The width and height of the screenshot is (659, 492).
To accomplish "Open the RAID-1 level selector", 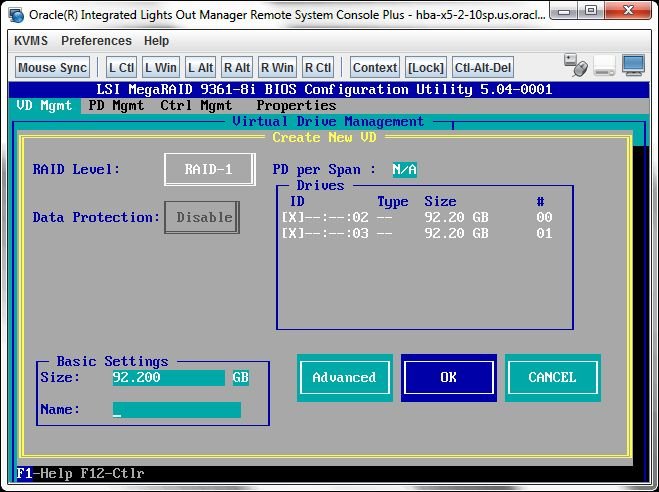I will point(209,169).
